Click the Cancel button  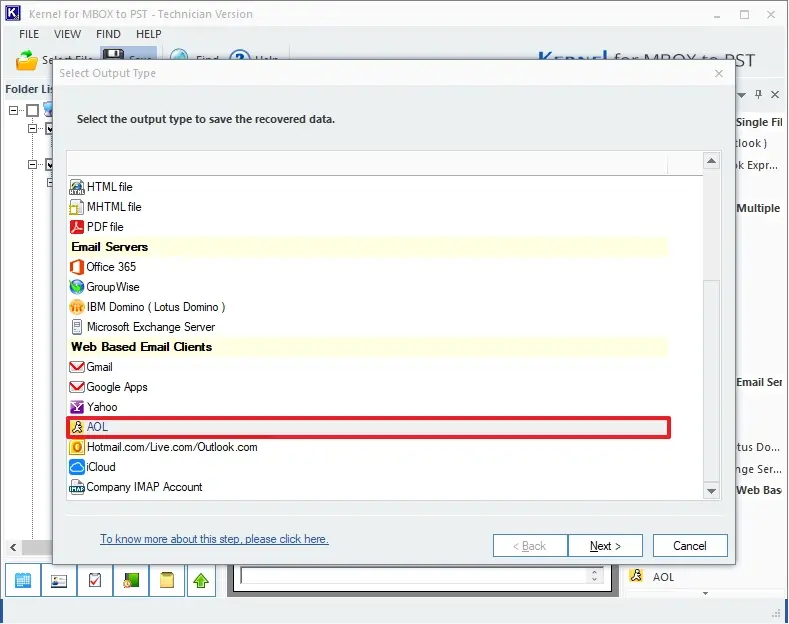click(x=690, y=546)
